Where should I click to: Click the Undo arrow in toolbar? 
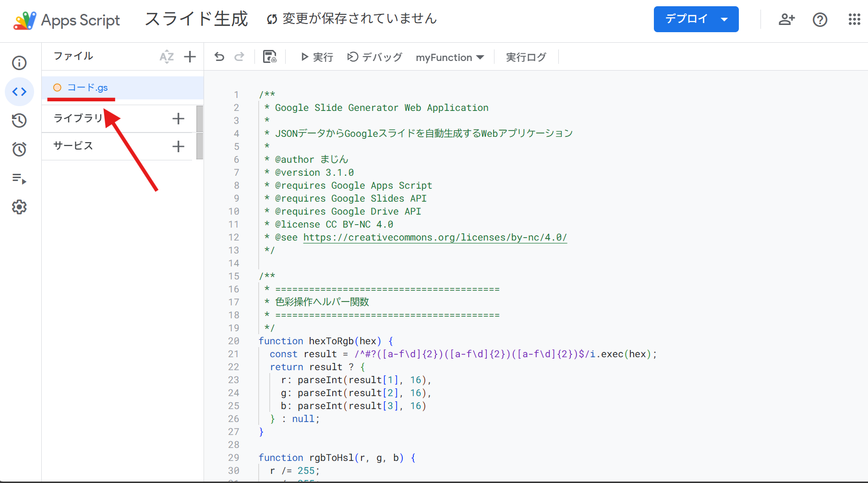click(x=219, y=57)
